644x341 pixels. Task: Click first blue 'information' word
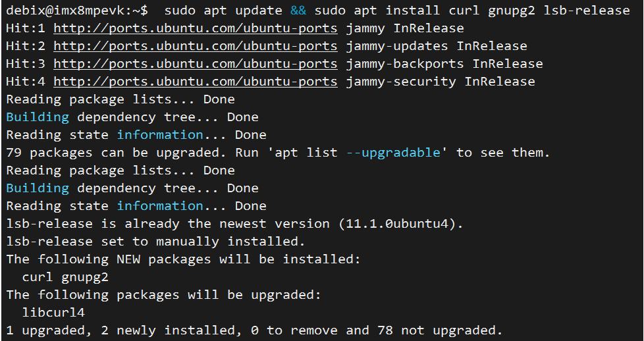pos(160,135)
